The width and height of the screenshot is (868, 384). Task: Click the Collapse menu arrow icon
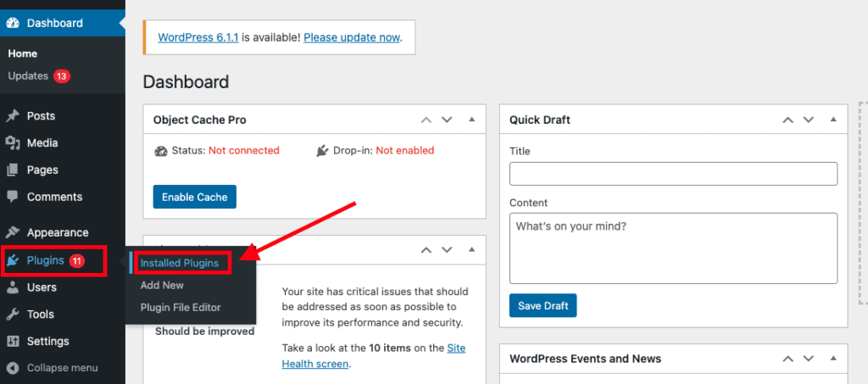[14, 368]
